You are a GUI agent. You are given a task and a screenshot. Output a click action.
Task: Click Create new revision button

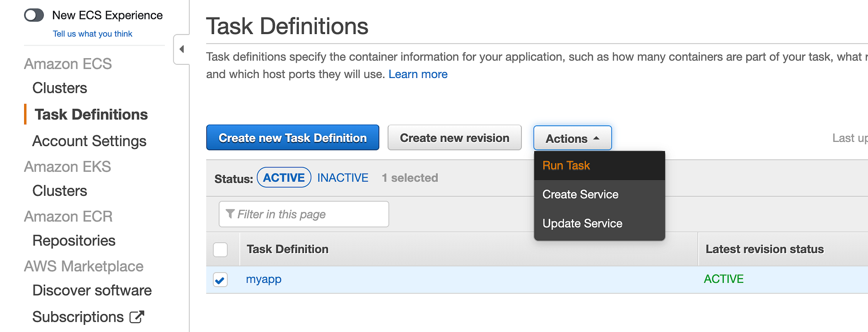tap(454, 138)
